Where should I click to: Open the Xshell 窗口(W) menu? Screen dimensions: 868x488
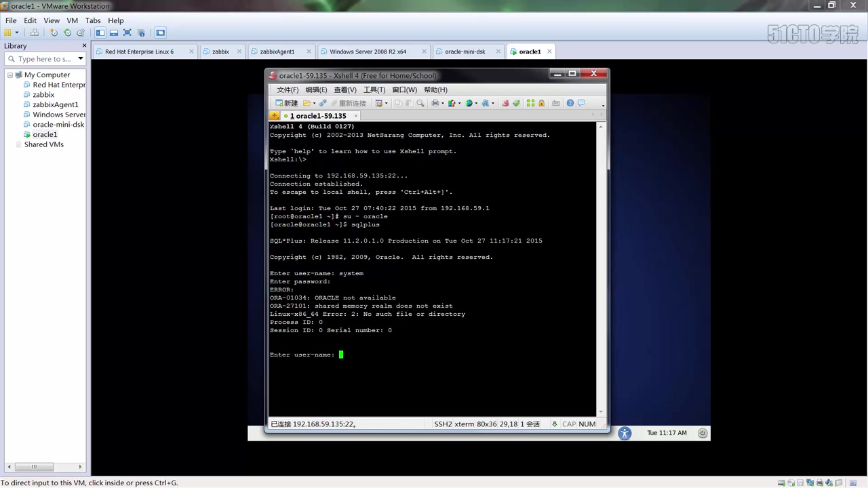pyautogui.click(x=404, y=89)
